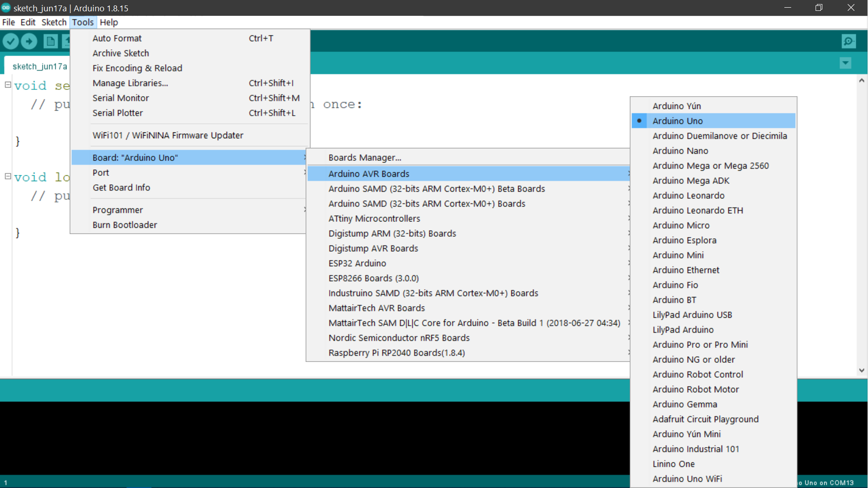Expand ATtiny Microcontrollers submenu
The image size is (868, 488).
click(469, 218)
